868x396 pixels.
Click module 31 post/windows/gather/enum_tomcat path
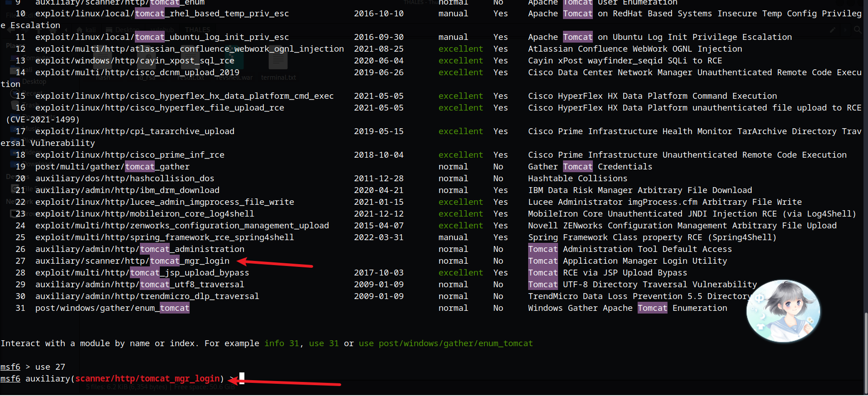click(x=112, y=308)
